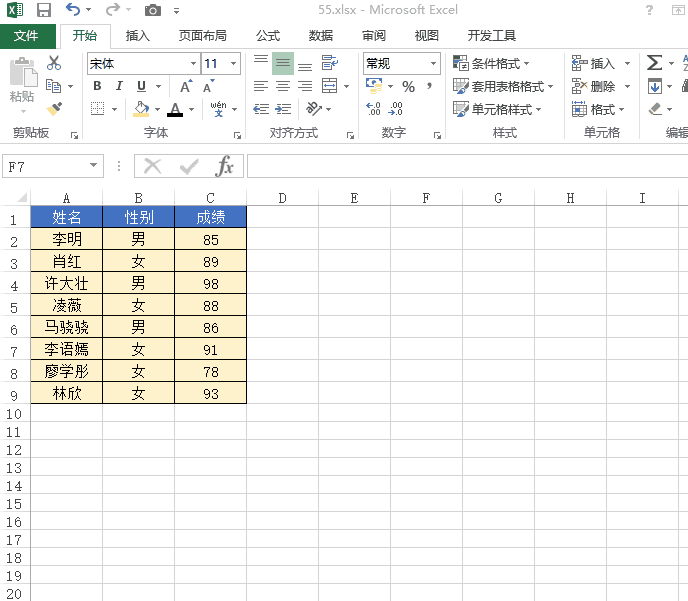Increase the cell indent
The height and width of the screenshot is (601, 688).
pos(283,109)
